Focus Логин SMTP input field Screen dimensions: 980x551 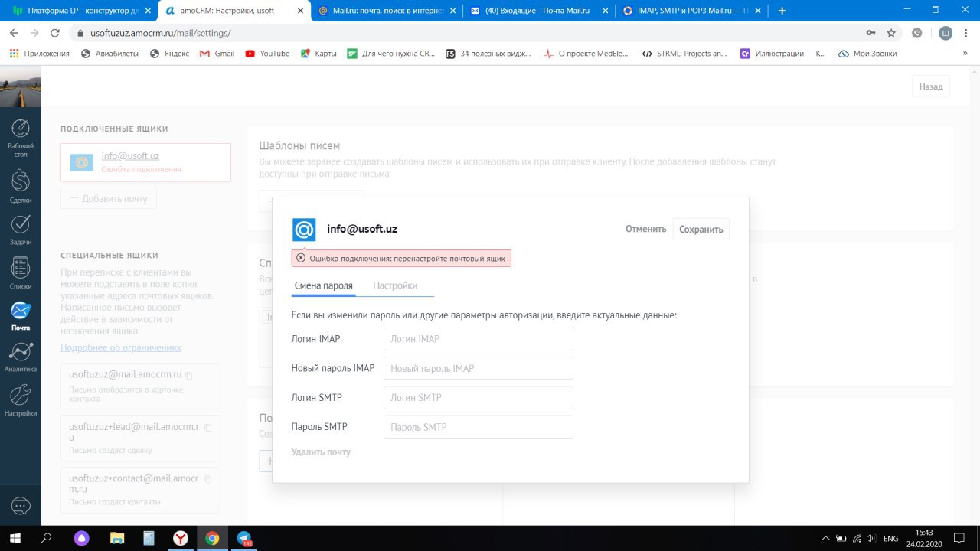pyautogui.click(x=478, y=398)
